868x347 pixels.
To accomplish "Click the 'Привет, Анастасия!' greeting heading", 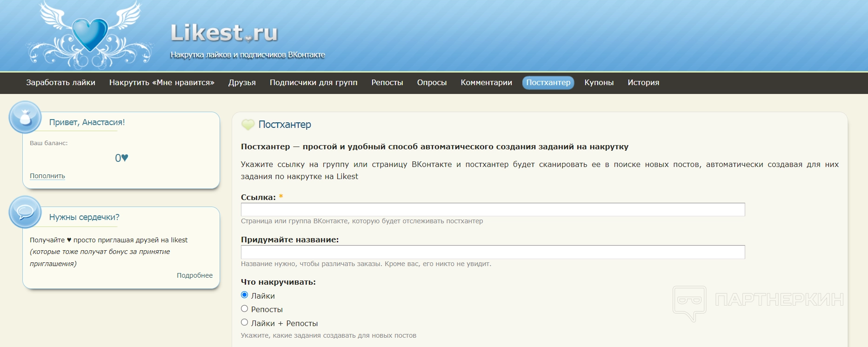I will click(x=87, y=122).
